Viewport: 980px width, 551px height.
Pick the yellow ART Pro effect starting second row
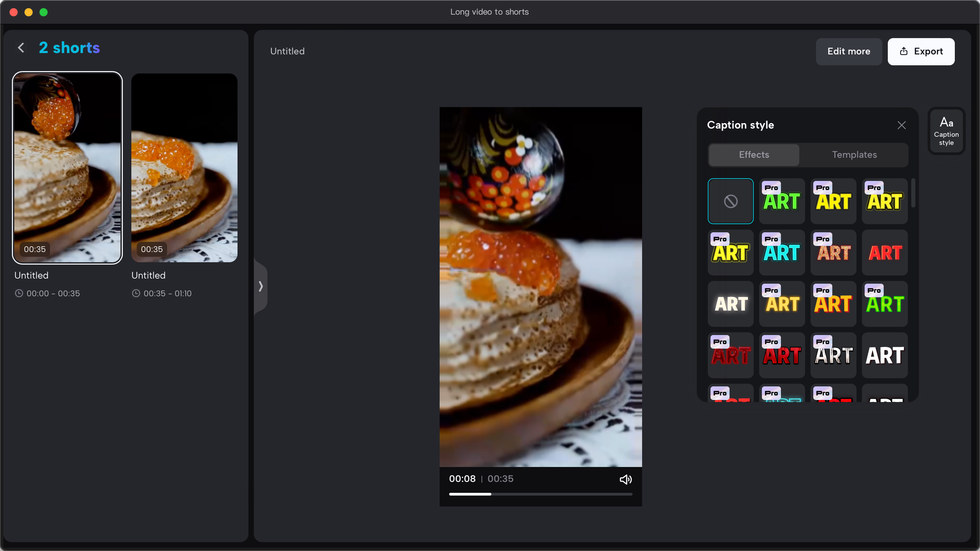coord(731,252)
